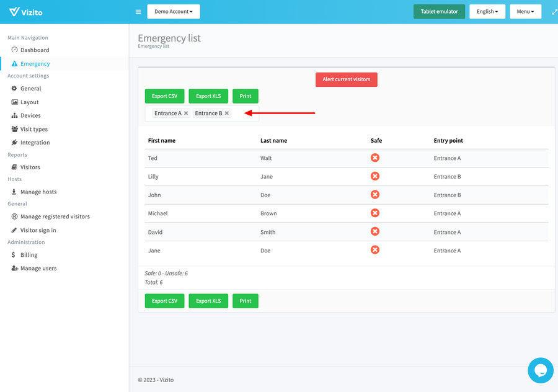
Task: Expand the English language dropdown
Action: coord(487,12)
